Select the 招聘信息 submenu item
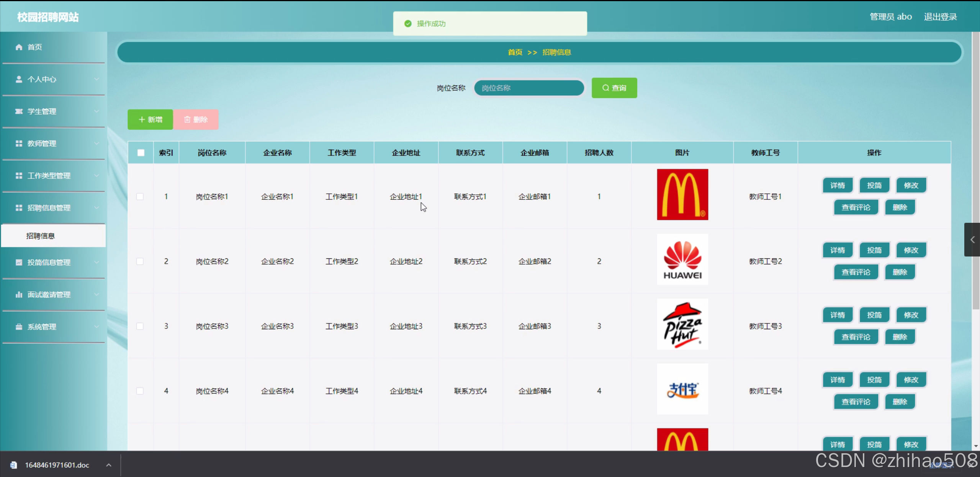The height and width of the screenshot is (477, 980). point(41,236)
